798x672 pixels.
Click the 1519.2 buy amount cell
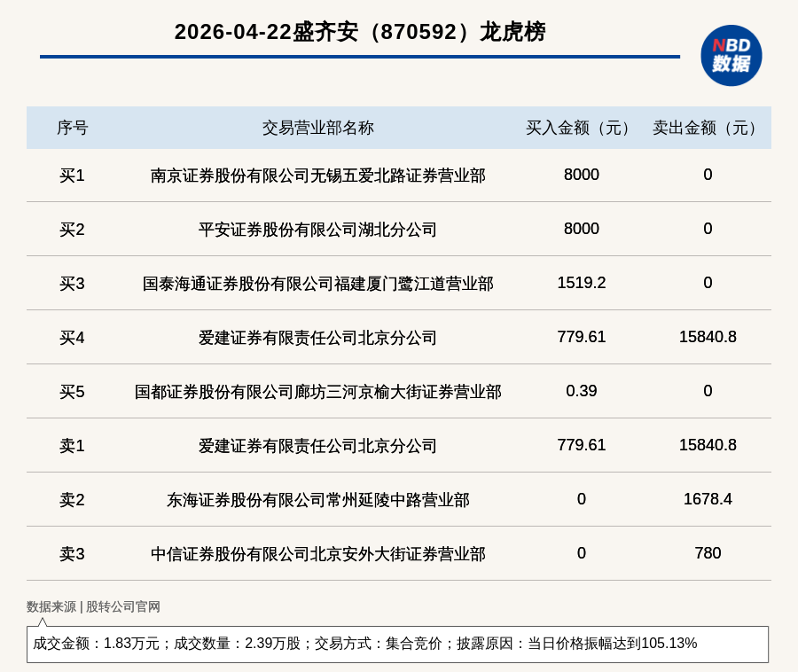(581, 283)
